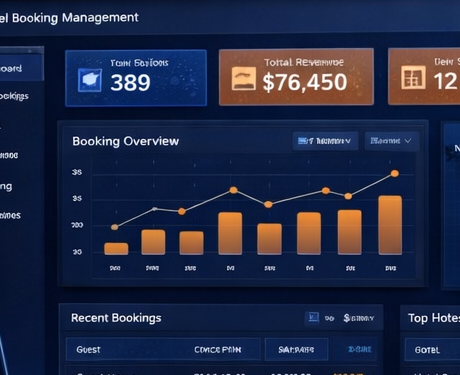Click the highest line point in chart

coord(395,173)
